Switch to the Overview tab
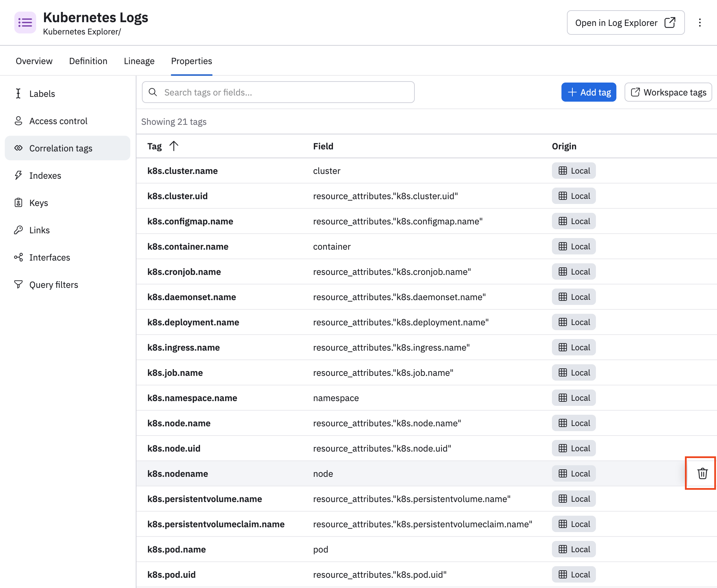 pyautogui.click(x=34, y=61)
